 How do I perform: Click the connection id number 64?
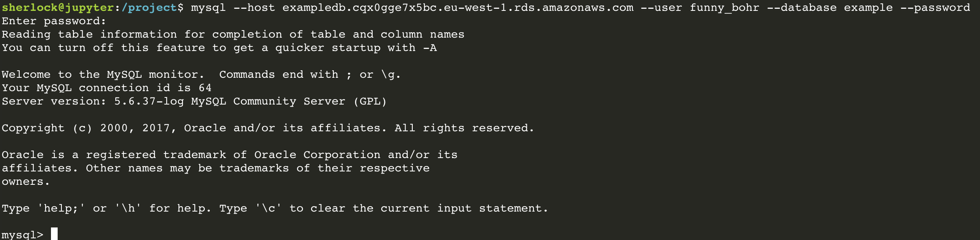(205, 88)
